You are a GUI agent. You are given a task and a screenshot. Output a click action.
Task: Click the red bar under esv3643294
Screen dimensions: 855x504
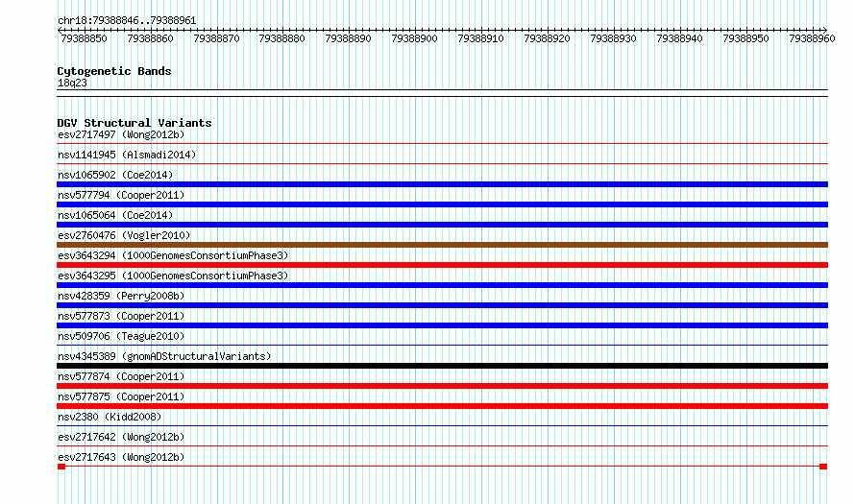[x=442, y=265]
